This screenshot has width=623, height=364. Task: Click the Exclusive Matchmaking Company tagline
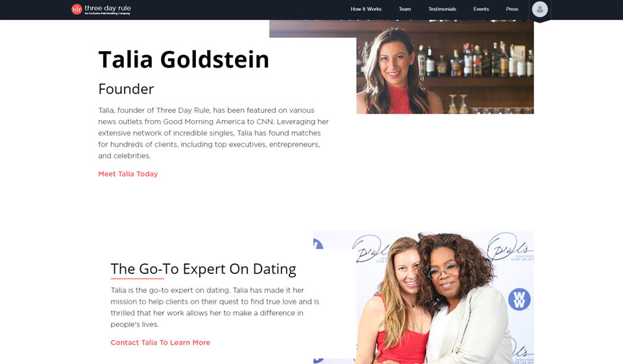pos(107,14)
